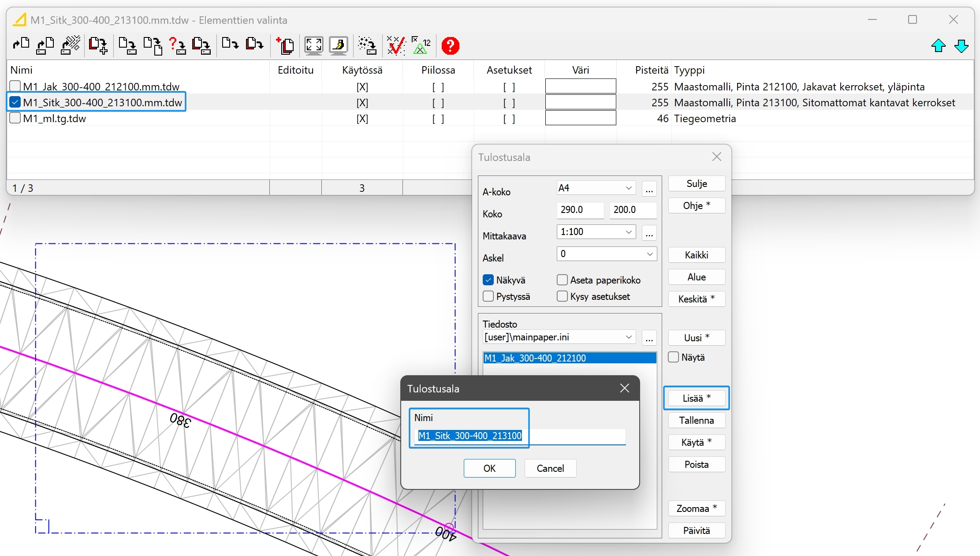The height and width of the screenshot is (556, 980).
Task: Click the monitor icon with yellow figure
Action: tap(338, 45)
